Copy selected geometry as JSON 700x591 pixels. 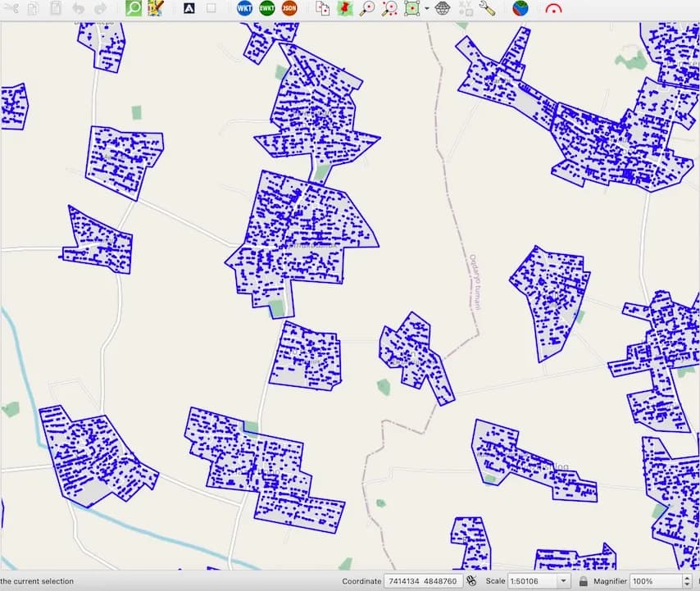click(290, 7)
